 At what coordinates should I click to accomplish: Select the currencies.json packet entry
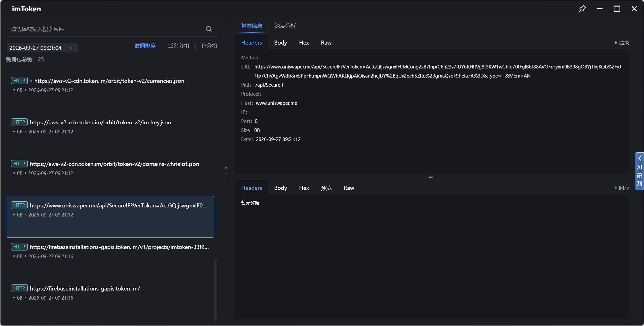point(110,92)
